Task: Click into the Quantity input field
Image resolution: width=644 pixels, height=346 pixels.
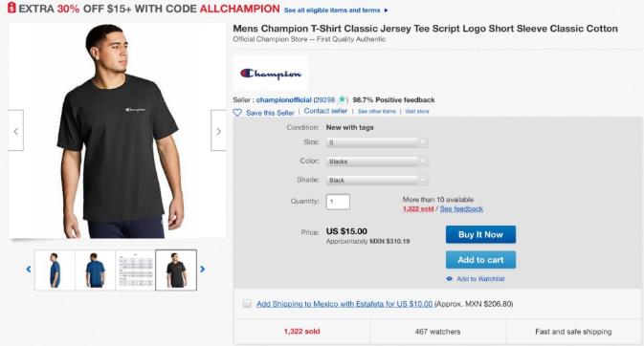Action: pos(338,202)
